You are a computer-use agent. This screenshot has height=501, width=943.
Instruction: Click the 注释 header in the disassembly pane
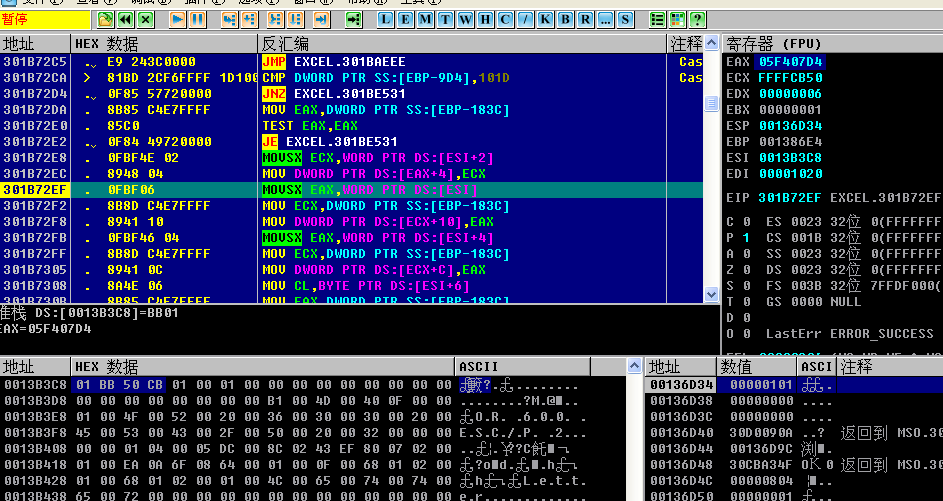[x=685, y=44]
